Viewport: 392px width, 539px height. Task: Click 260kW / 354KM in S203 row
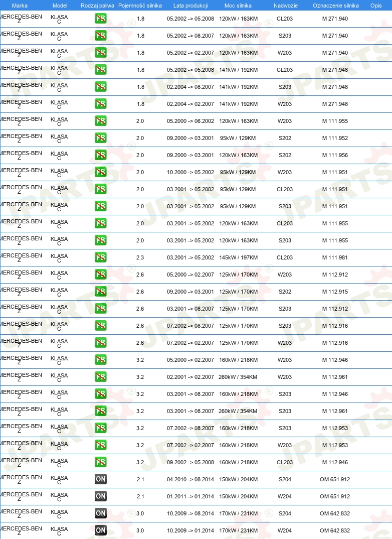click(x=238, y=411)
